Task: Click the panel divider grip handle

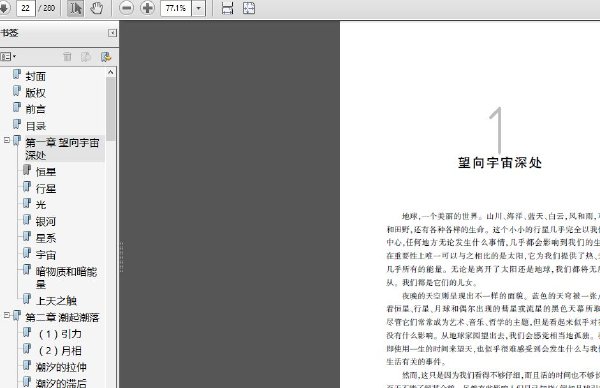Action: click(x=121, y=257)
